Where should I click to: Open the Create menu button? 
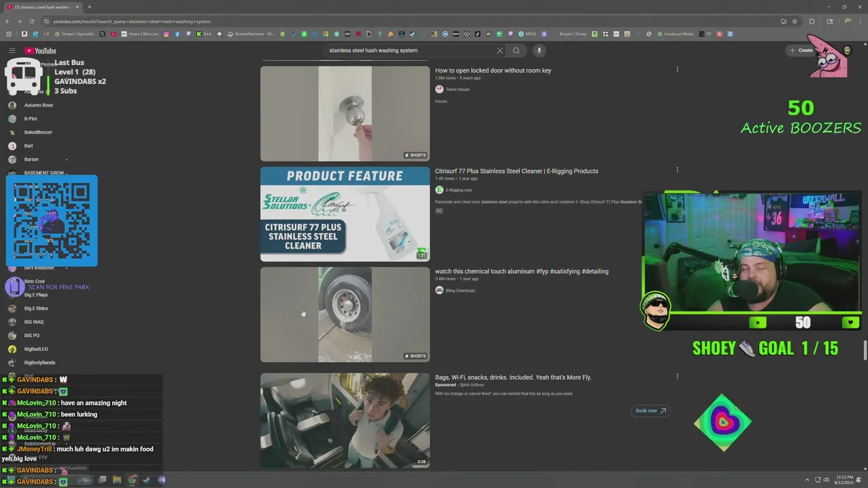point(801,50)
